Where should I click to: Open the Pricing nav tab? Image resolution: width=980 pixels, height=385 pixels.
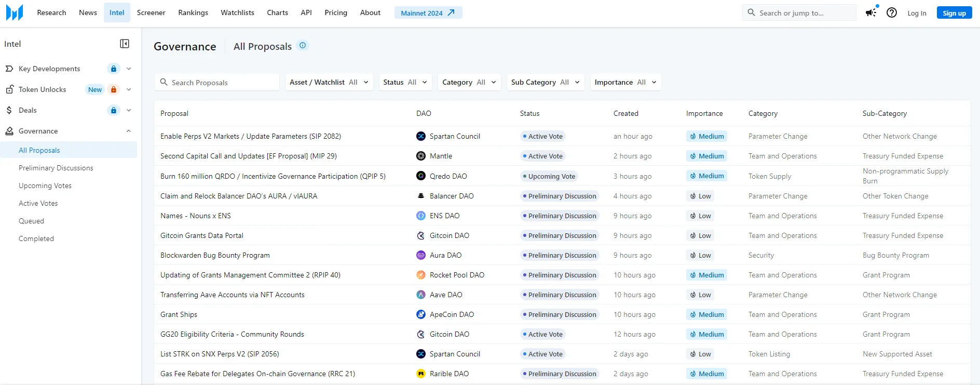pyautogui.click(x=336, y=12)
